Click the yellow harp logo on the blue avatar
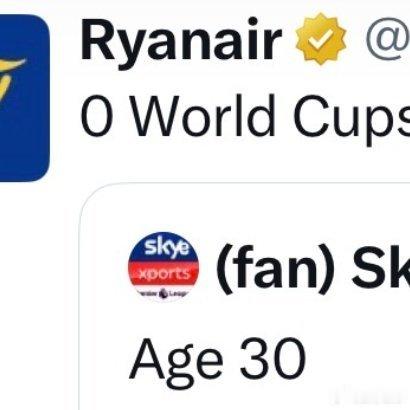The width and height of the screenshot is (410, 410). click(x=10, y=80)
